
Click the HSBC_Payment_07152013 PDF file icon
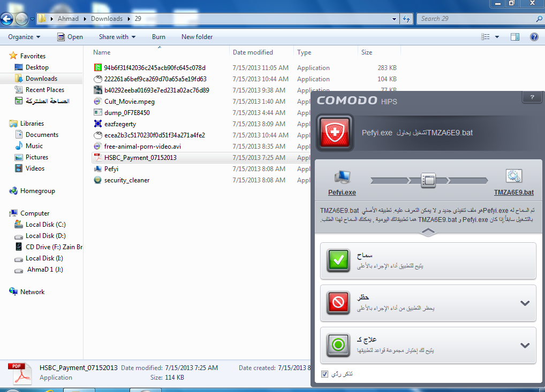98,158
